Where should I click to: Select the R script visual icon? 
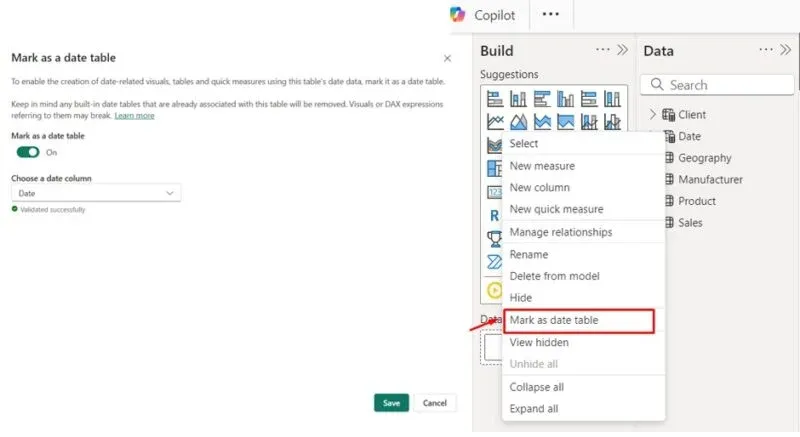coord(494,216)
